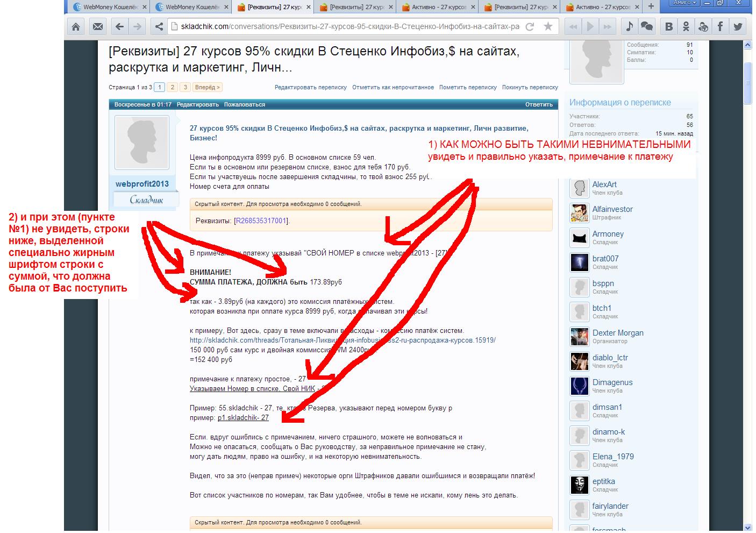The image size is (756, 533).
Task: Open AlexArt participant profile
Action: (x=604, y=184)
